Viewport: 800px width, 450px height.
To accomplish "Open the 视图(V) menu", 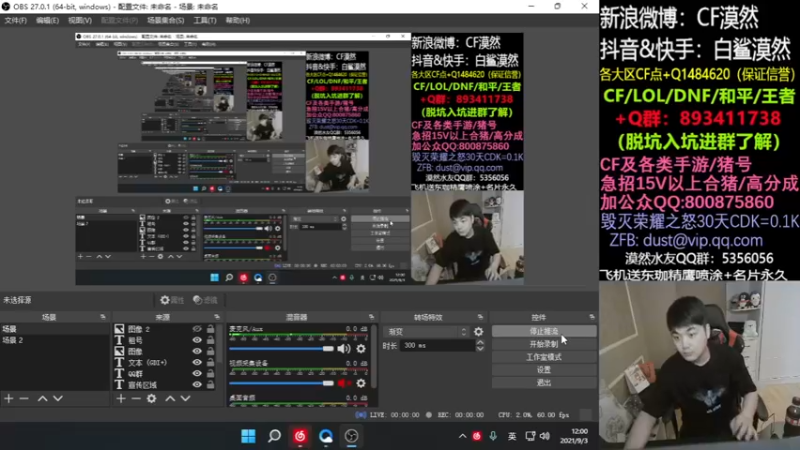I will 80,20.
